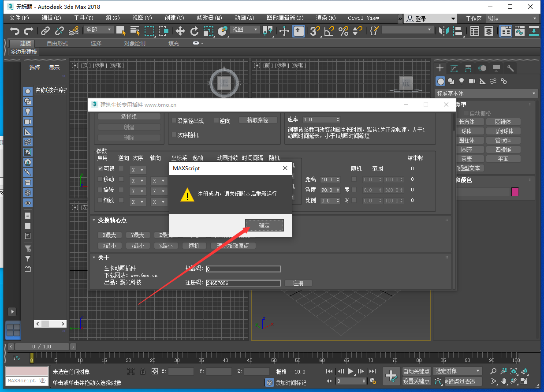
Task: Click the Redo arrow in main toolbar
Action: coord(29,31)
